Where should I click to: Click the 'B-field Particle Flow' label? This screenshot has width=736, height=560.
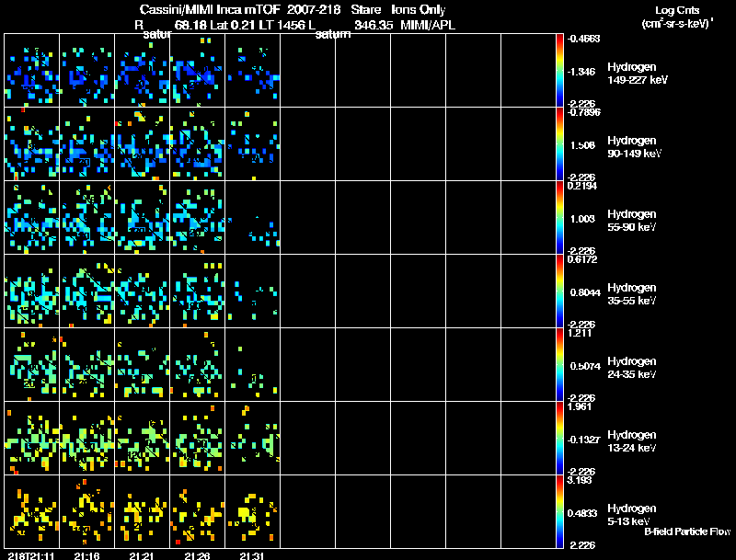[687, 531]
